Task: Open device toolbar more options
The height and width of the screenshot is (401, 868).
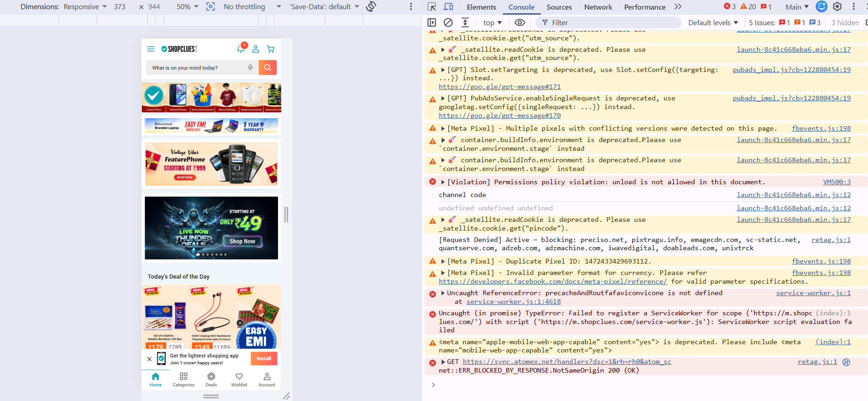Action: pos(411,7)
